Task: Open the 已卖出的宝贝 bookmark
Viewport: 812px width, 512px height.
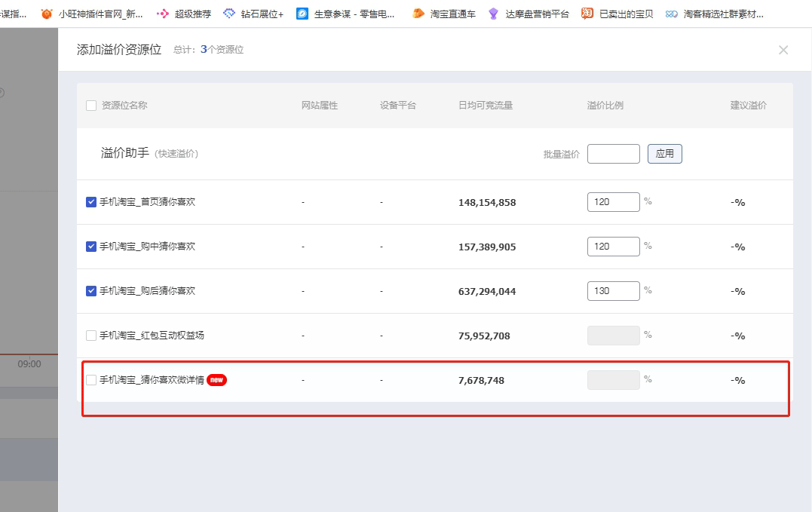Action: tap(617, 14)
